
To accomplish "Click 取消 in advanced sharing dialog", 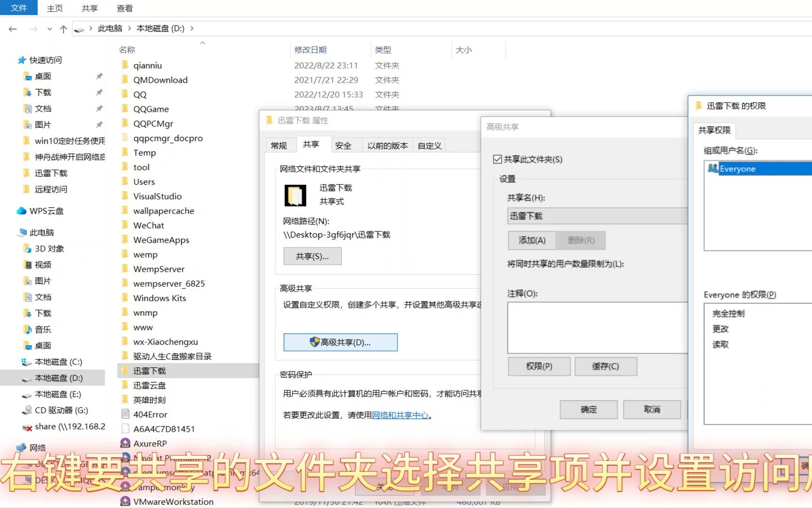I will click(652, 410).
